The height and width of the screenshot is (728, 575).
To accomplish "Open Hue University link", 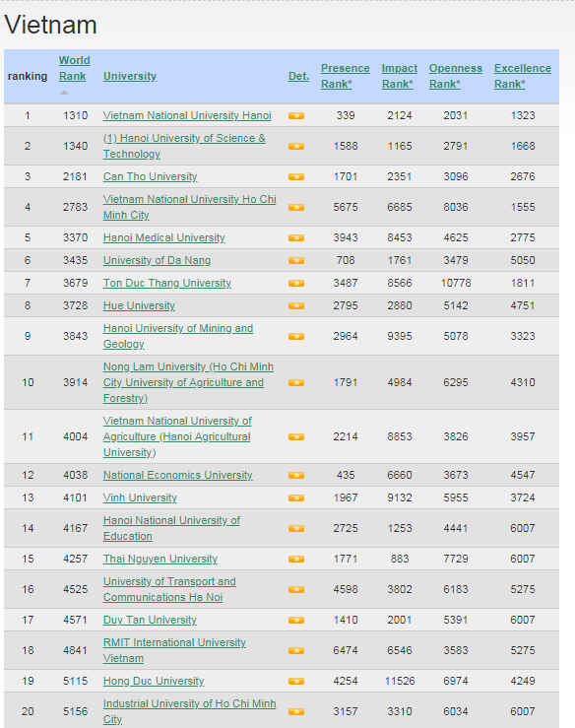I will (139, 306).
